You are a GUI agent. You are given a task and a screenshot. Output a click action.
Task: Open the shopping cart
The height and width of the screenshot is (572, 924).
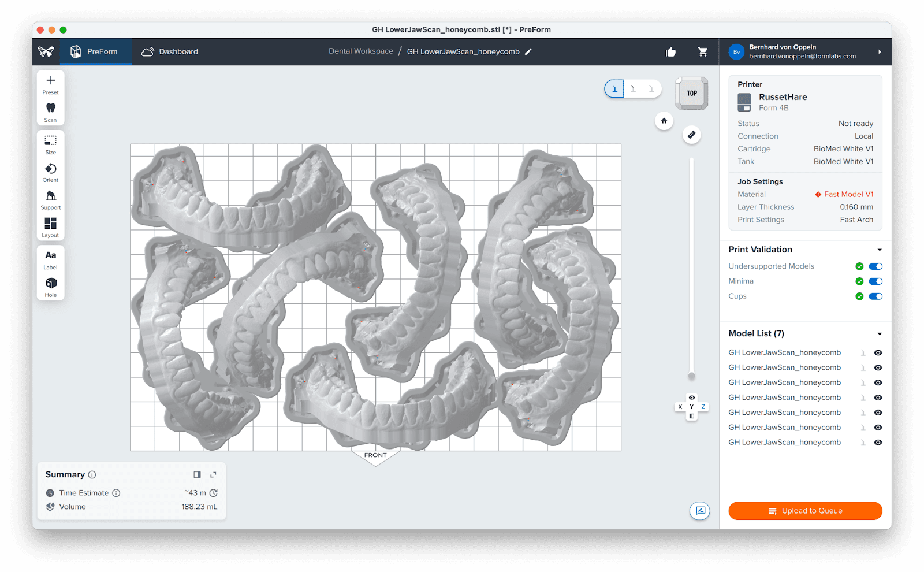(703, 52)
